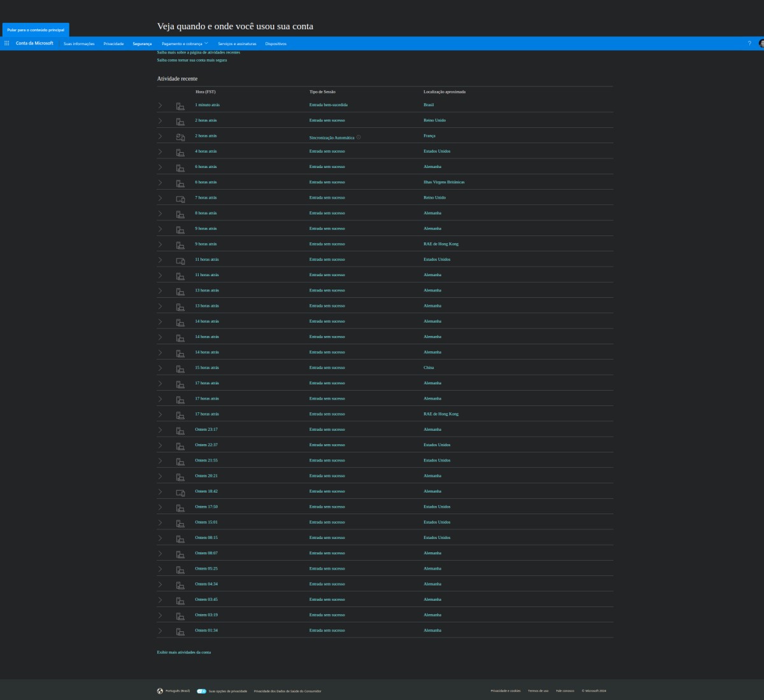This screenshot has width=764, height=700.
Task: Toggle the privacy options switch icon
Action: pyautogui.click(x=201, y=690)
